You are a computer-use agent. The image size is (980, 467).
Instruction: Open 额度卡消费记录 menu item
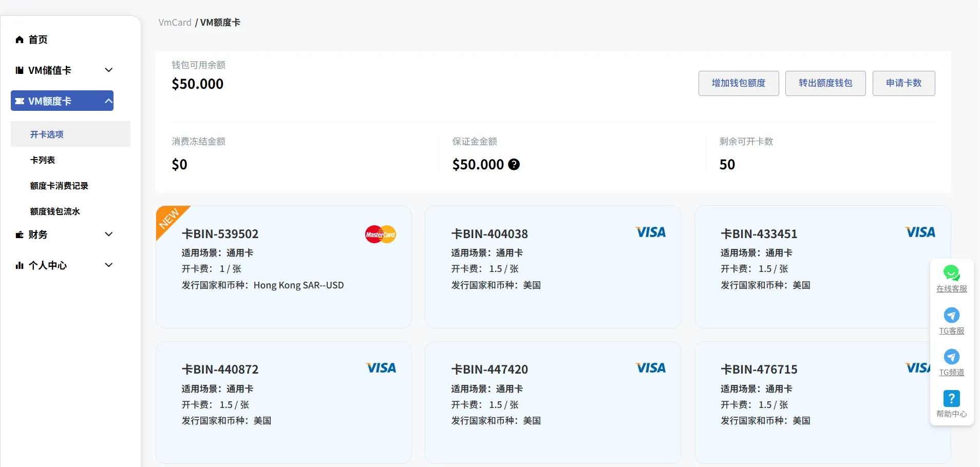point(59,186)
